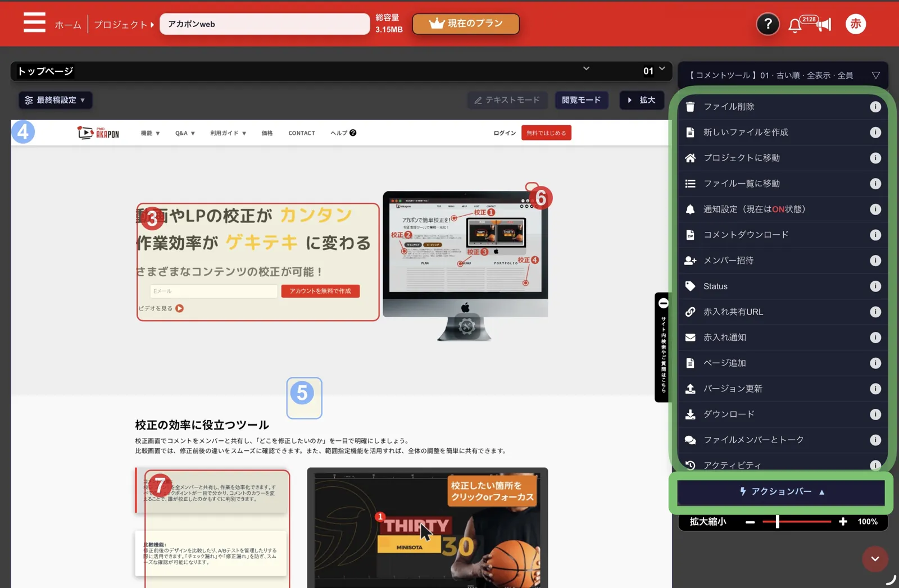Viewport: 899px width, 588px height.
Task: Switch to テキストモード
Action: point(507,100)
